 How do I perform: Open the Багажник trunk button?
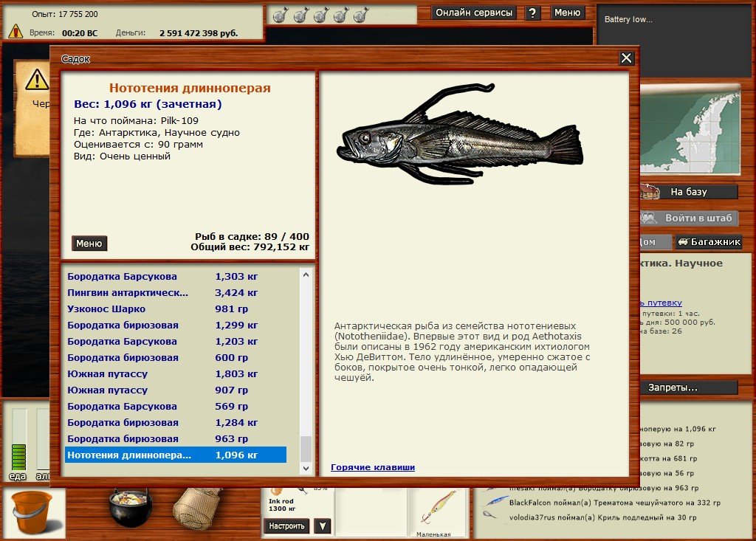point(708,242)
